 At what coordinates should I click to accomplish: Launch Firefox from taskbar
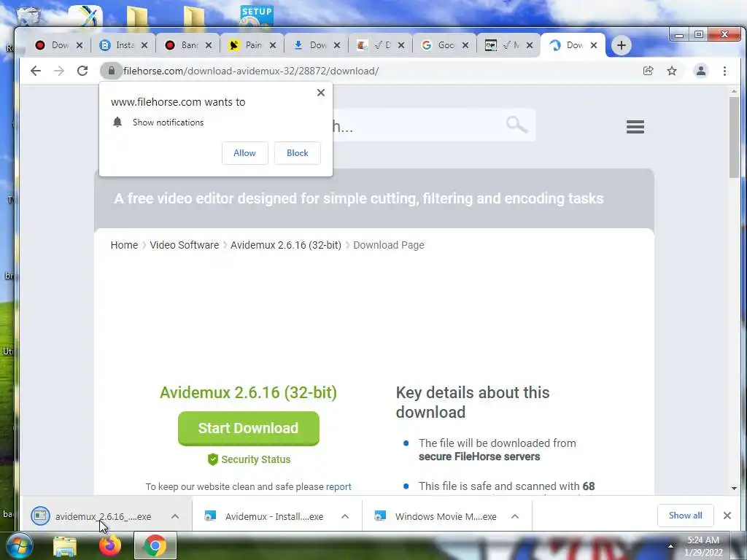coord(110,545)
